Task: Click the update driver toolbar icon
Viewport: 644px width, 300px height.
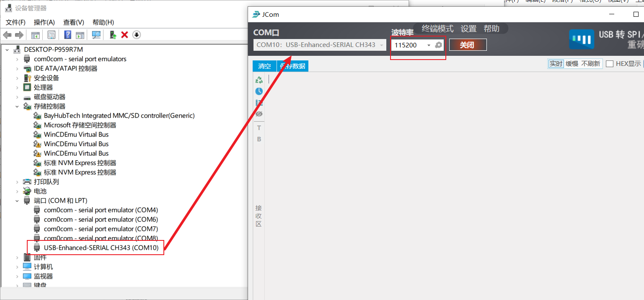Action: tap(113, 35)
